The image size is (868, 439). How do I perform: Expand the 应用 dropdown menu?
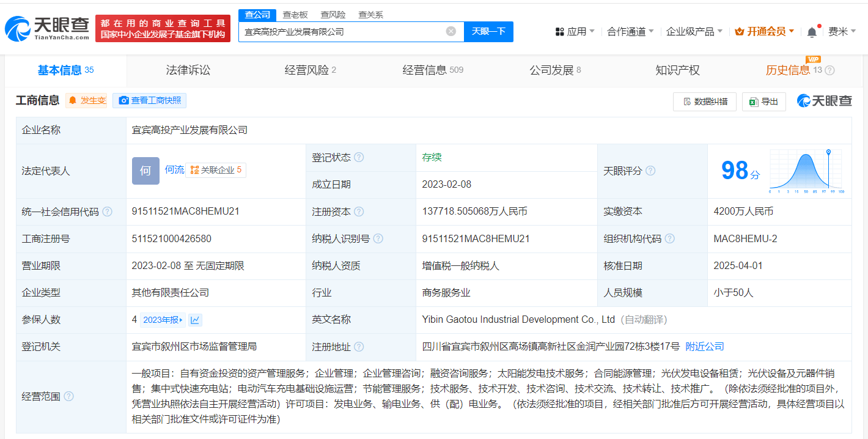575,32
